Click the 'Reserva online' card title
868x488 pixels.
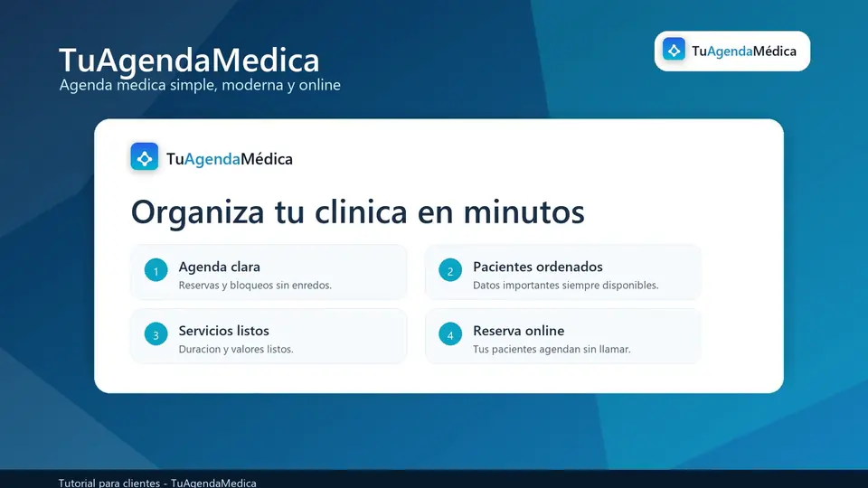coord(519,331)
